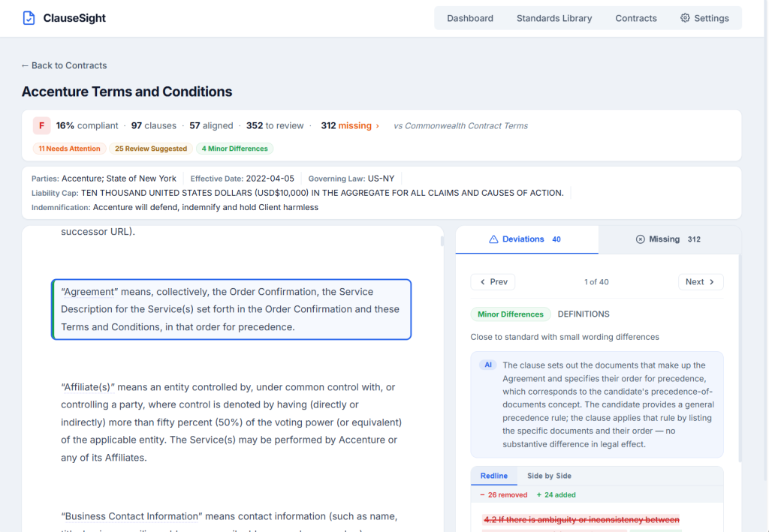Image resolution: width=769 pixels, height=532 pixels.
Task: Switch to the Missing tab
Action: click(x=668, y=239)
